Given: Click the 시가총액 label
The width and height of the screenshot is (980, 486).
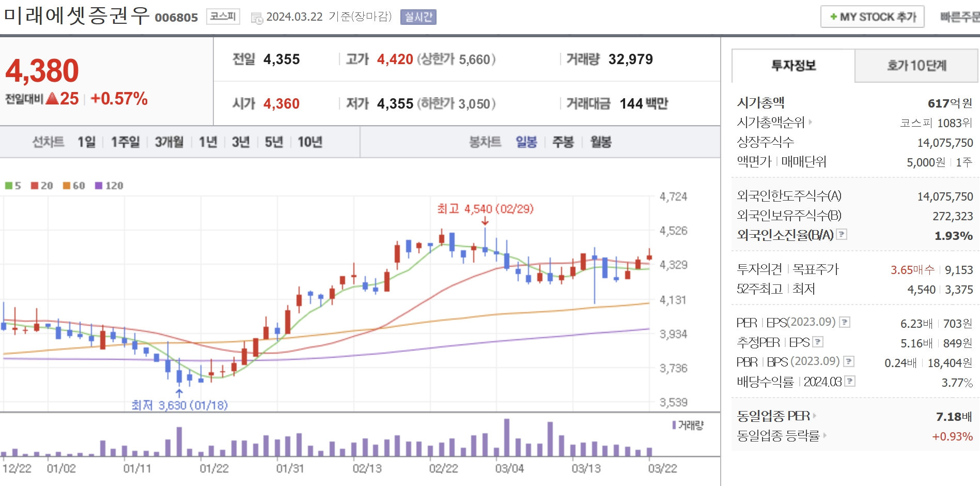Looking at the screenshot, I should click(760, 103).
